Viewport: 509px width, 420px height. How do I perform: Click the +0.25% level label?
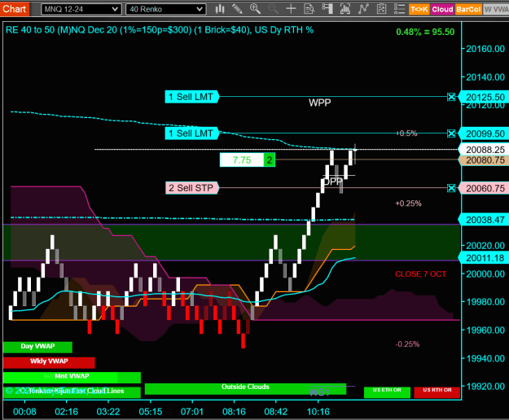(408, 203)
